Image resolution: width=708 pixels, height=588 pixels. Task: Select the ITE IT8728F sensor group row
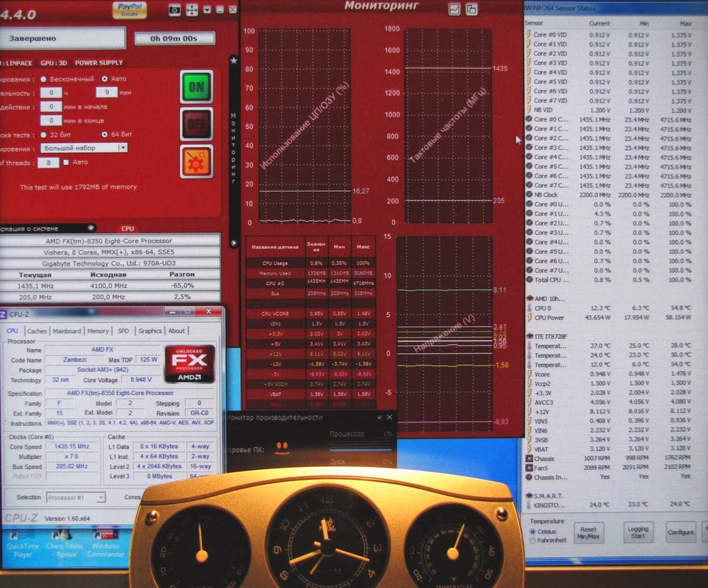click(x=609, y=337)
